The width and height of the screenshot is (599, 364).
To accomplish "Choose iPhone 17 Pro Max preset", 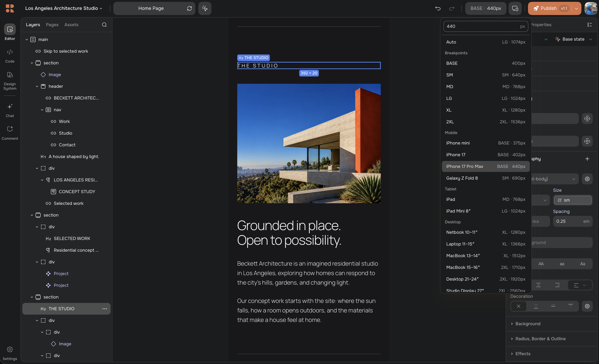I will click(x=485, y=166).
